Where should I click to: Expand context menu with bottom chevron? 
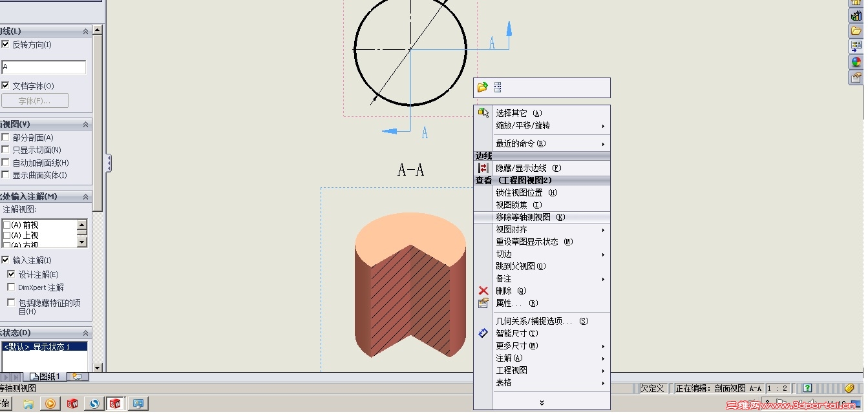coord(542,402)
